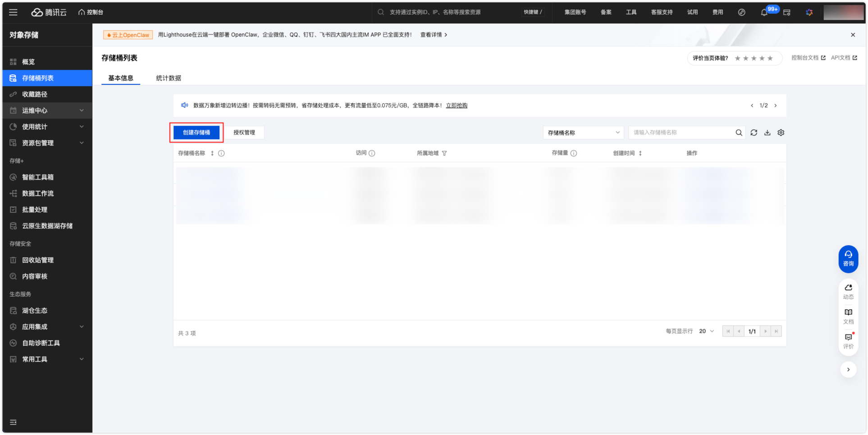This screenshot has width=868, height=435.
Task: Open the rows per page dropdown
Action: point(706,331)
